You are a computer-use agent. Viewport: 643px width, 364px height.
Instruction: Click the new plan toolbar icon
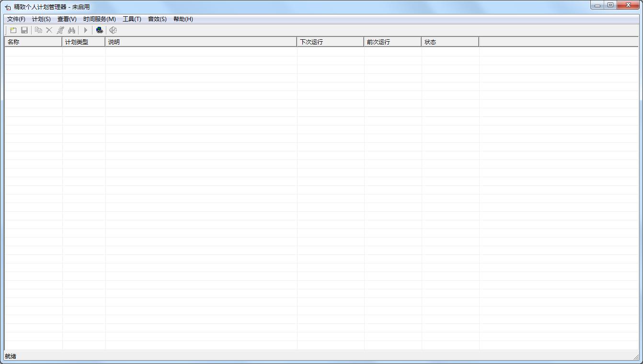click(x=13, y=30)
